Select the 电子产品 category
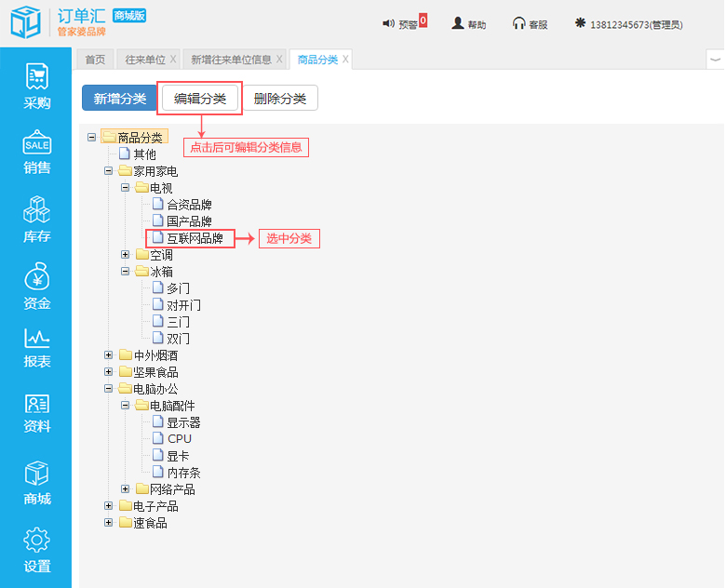Viewport: 726px width, 588px height. (x=155, y=505)
